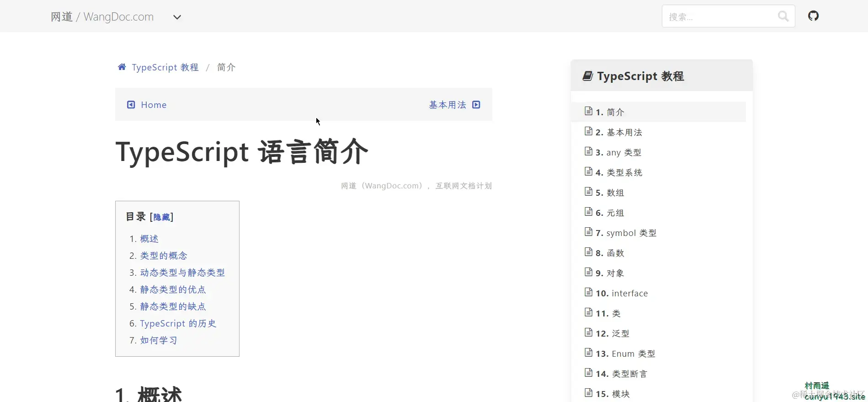Select 1. 简介 in sidebar menu
Screen dimensions: 868x402
click(x=658, y=112)
